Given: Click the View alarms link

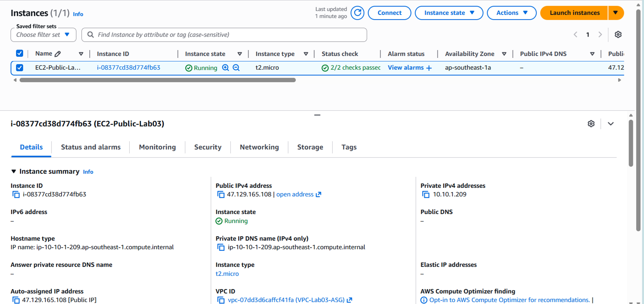Looking at the screenshot, I should pos(406,68).
